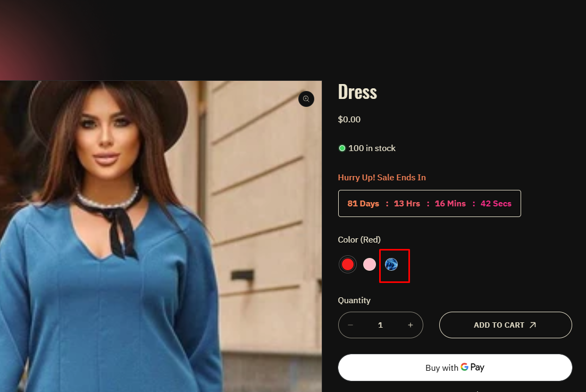The height and width of the screenshot is (392, 586).
Task: Click the Dress product title
Action: point(357,92)
